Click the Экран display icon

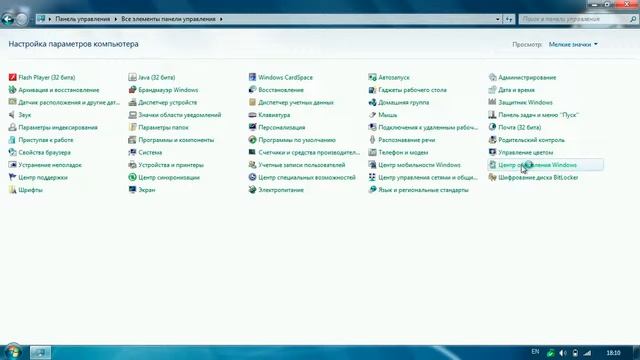click(132, 190)
